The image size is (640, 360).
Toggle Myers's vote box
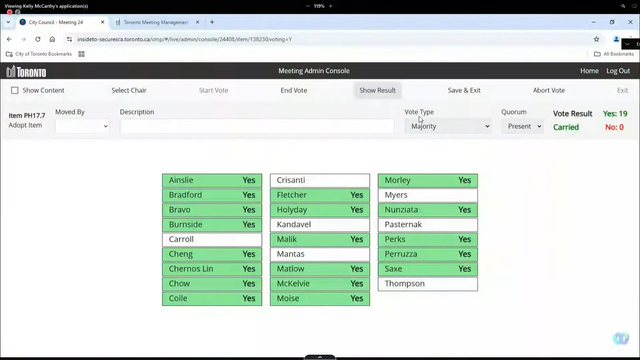(427, 195)
